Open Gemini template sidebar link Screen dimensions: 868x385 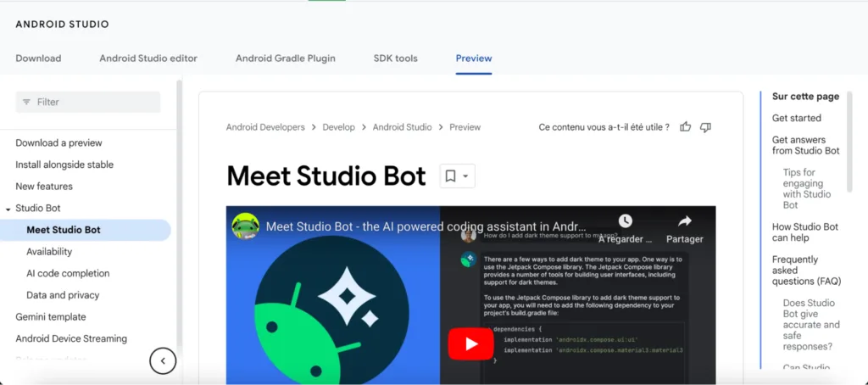coord(50,317)
